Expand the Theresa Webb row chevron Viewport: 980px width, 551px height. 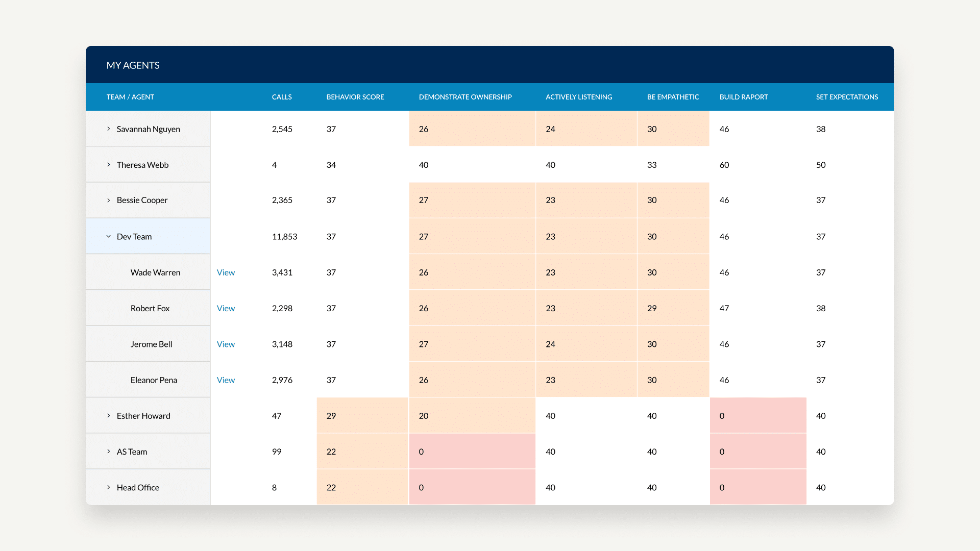pos(108,165)
